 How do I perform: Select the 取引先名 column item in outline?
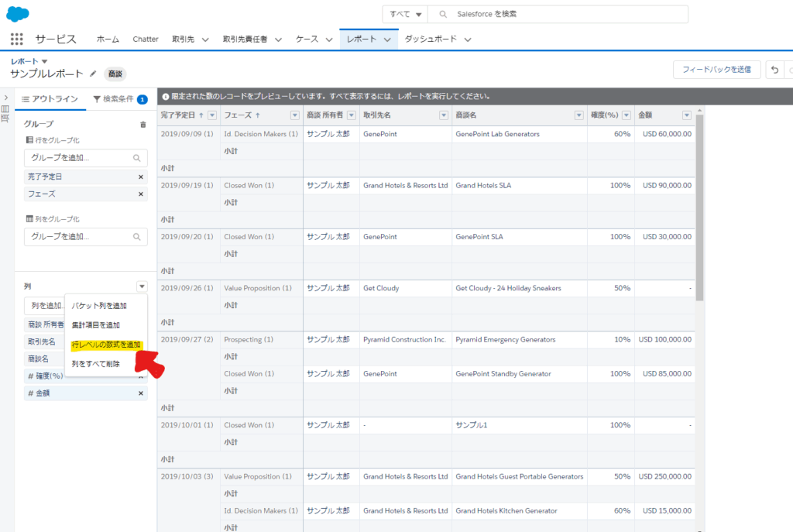pos(44,342)
